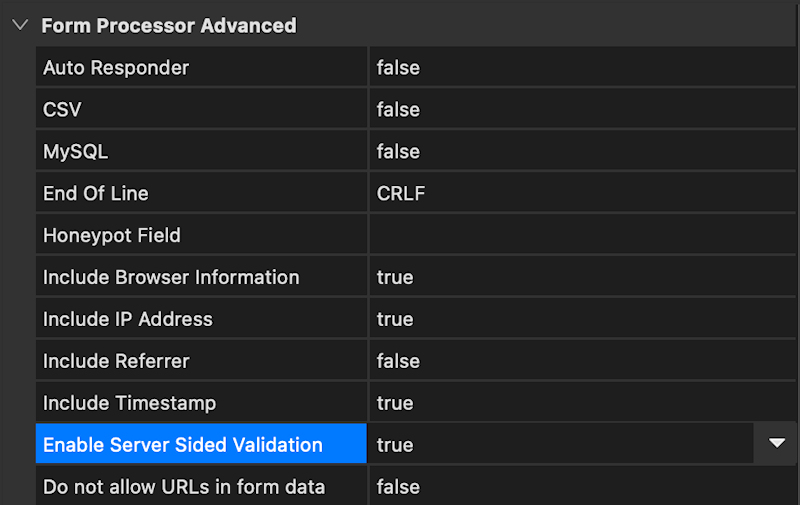Image resolution: width=800 pixels, height=505 pixels.
Task: Click the Include Browser Information true value
Action: pyautogui.click(x=395, y=278)
